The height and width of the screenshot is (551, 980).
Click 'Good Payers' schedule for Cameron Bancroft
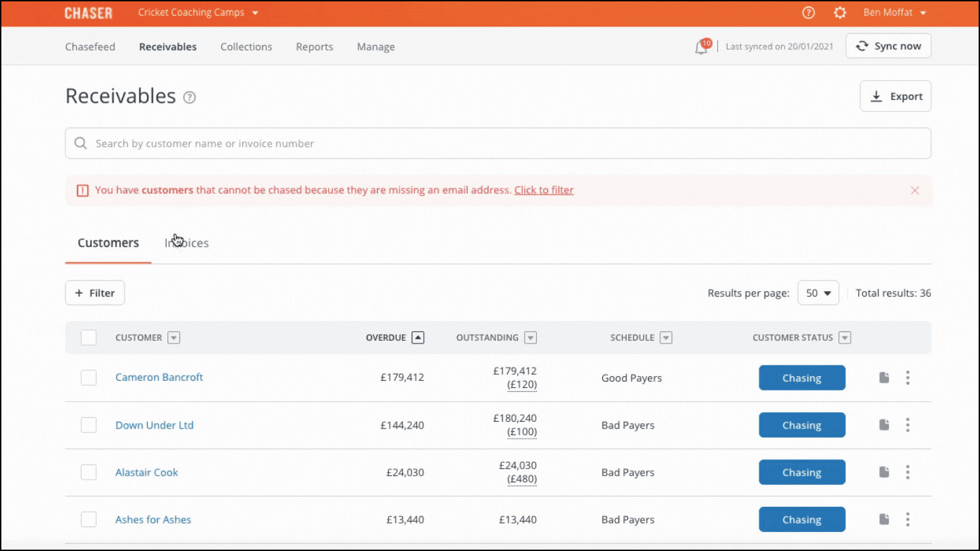tap(632, 378)
